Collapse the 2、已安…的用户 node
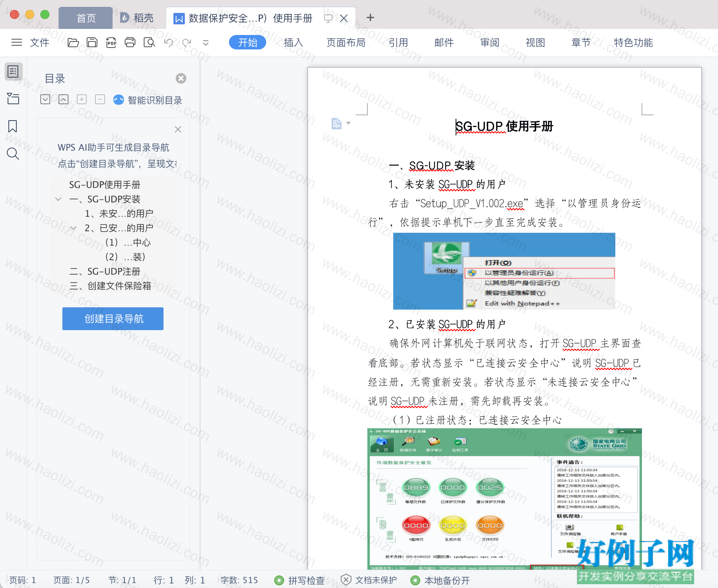718x588 pixels. coord(73,228)
